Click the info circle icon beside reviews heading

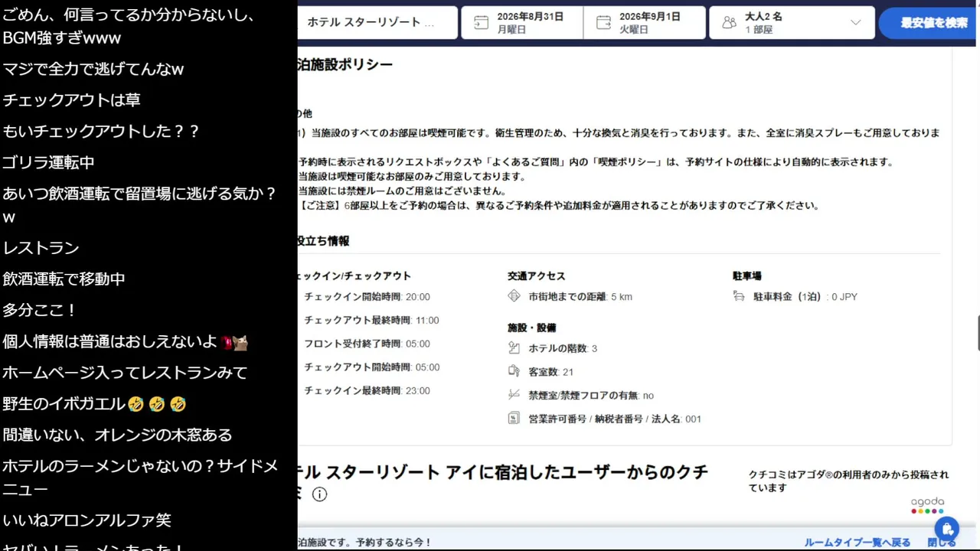click(x=319, y=494)
